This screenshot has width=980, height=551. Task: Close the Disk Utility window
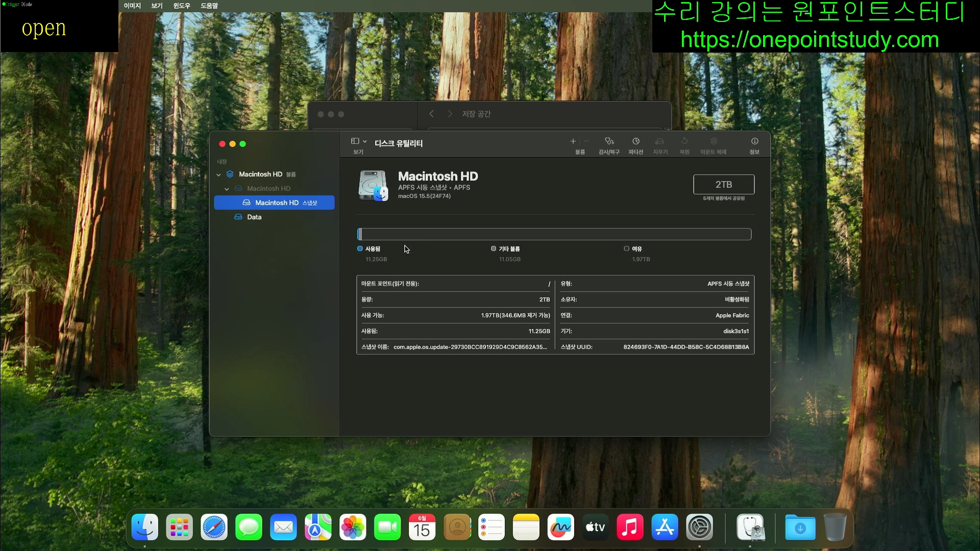[222, 144]
